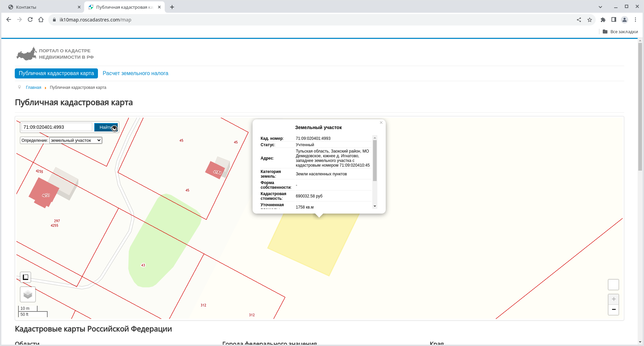Bookmark this page with the star icon
The width and height of the screenshot is (644, 346).
[590, 20]
